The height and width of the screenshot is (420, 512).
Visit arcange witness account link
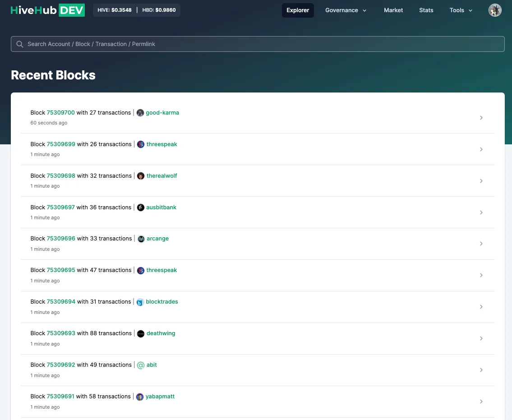coord(158,239)
